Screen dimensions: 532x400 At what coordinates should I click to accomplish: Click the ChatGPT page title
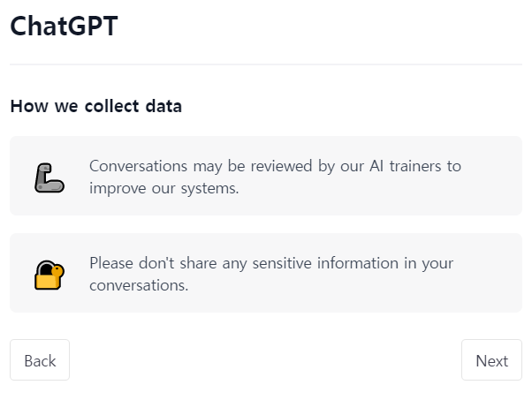pyautogui.click(x=64, y=26)
